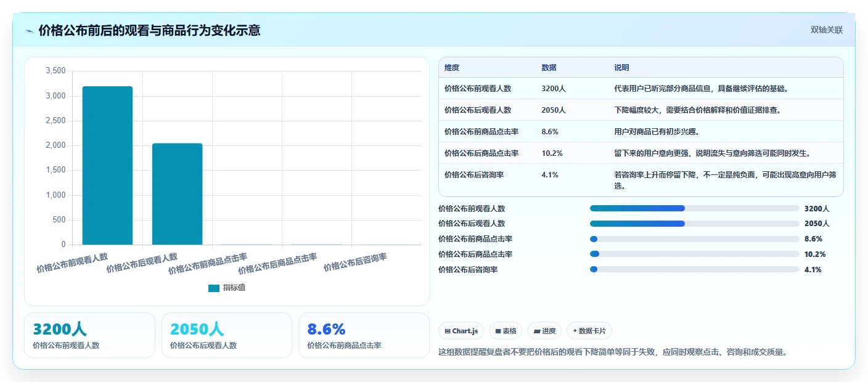Click the sparkle icon in 数据卡片 chip
This screenshot has height=382, width=868.
pos(575,331)
